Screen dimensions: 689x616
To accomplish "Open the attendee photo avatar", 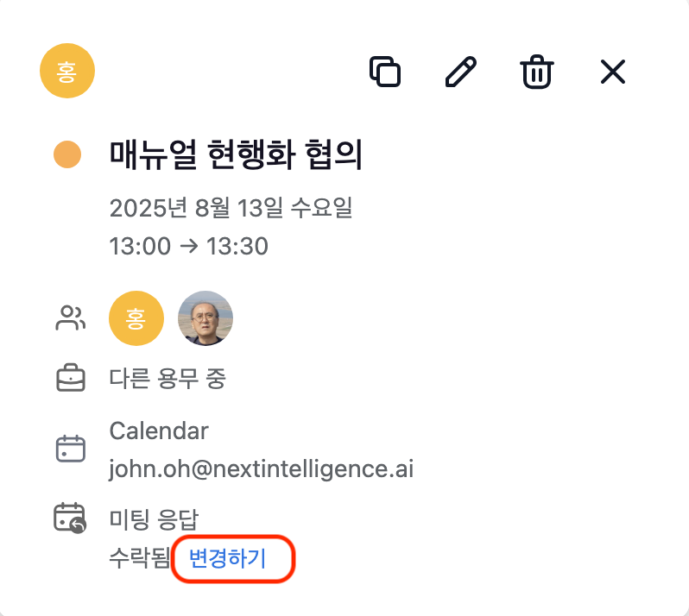I will tap(205, 318).
